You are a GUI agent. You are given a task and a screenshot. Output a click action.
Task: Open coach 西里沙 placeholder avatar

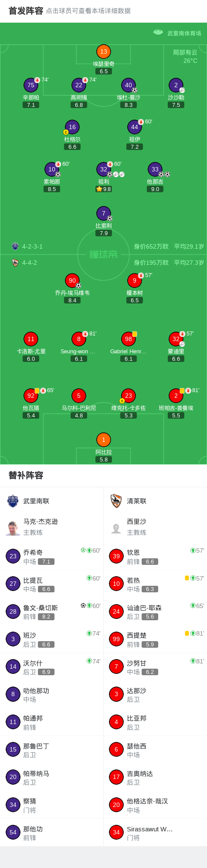click(116, 528)
